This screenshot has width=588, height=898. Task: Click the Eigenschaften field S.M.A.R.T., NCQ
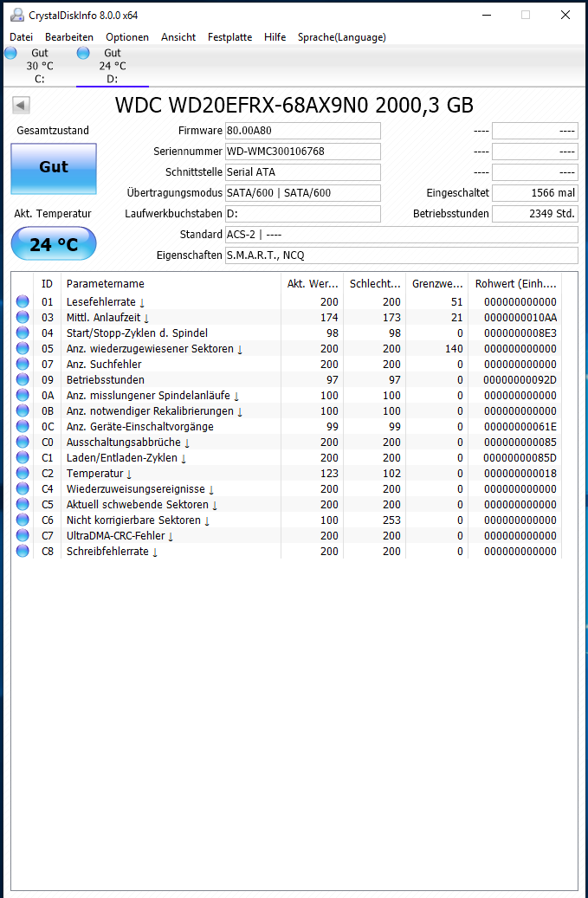click(402, 255)
